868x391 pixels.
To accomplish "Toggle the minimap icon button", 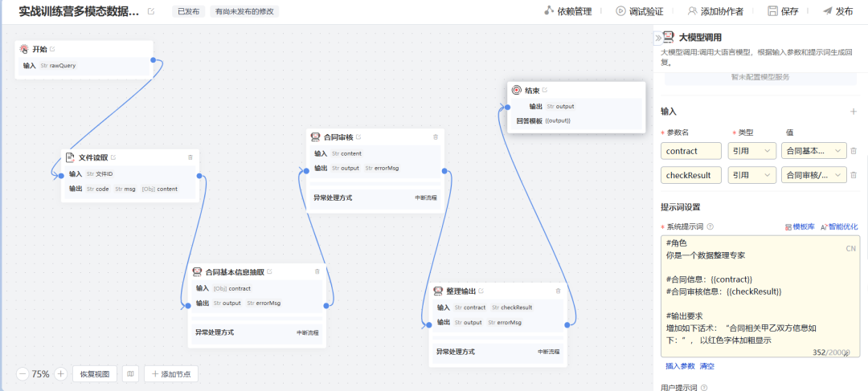I will 130,374.
